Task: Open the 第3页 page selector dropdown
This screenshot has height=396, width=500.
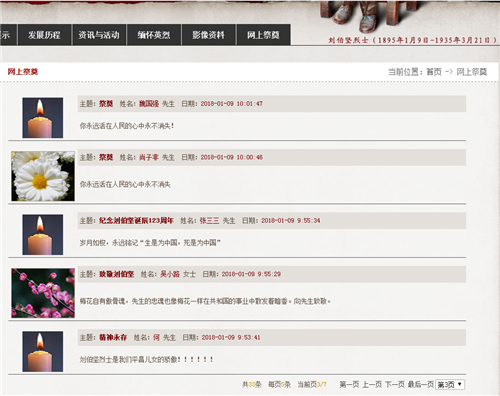Action: pos(450,385)
